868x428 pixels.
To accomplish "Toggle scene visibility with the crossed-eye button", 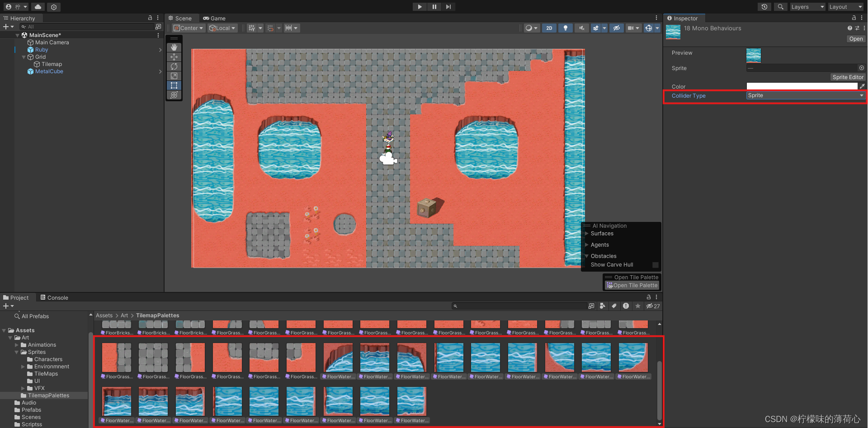I will (617, 28).
